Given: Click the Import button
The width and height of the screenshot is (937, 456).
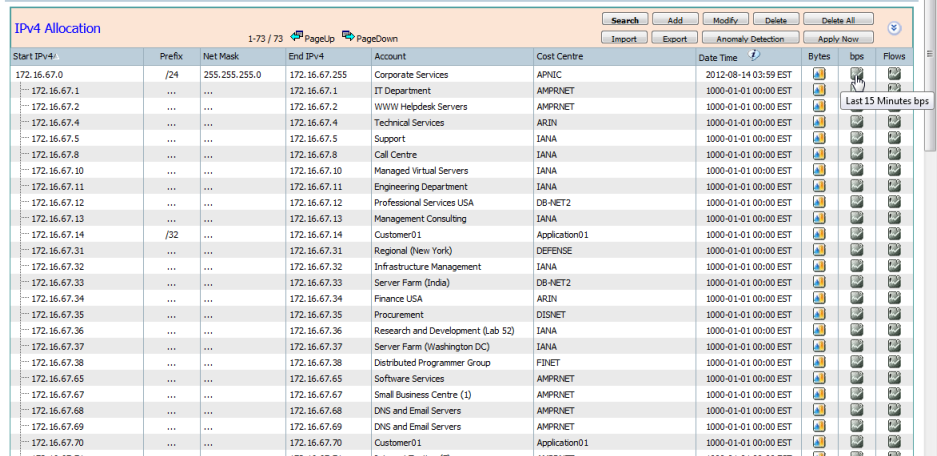Looking at the screenshot, I should point(624,38).
